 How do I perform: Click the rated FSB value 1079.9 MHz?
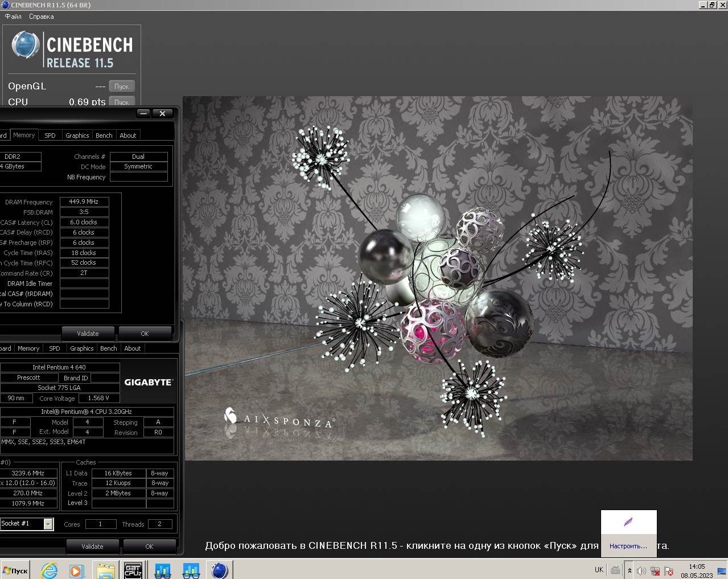point(29,503)
